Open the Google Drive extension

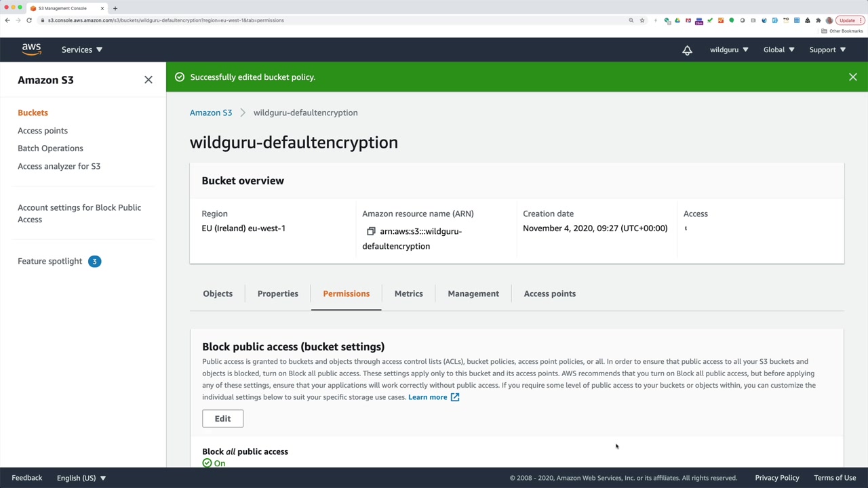coord(677,20)
